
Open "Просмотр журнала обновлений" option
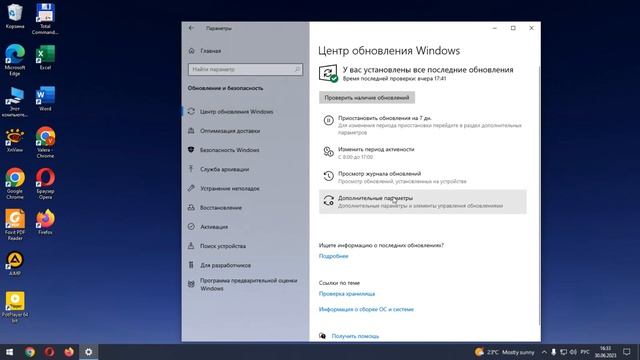pyautogui.click(x=422, y=177)
